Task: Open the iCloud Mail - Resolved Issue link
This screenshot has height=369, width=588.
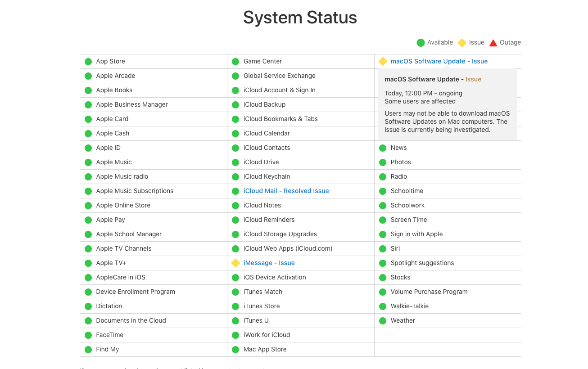Action: coord(286,191)
